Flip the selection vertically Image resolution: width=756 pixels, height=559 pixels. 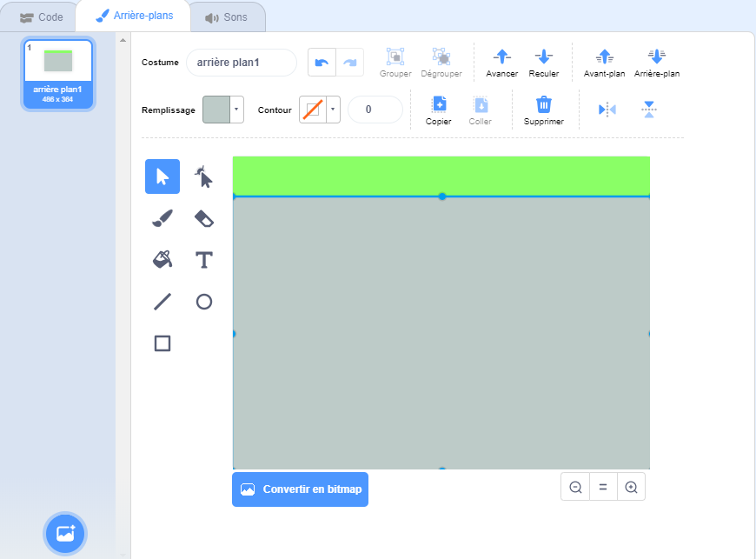[x=649, y=110]
